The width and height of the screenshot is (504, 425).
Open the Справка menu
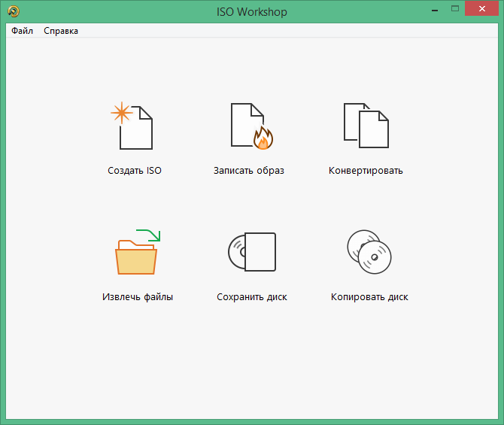pos(61,31)
